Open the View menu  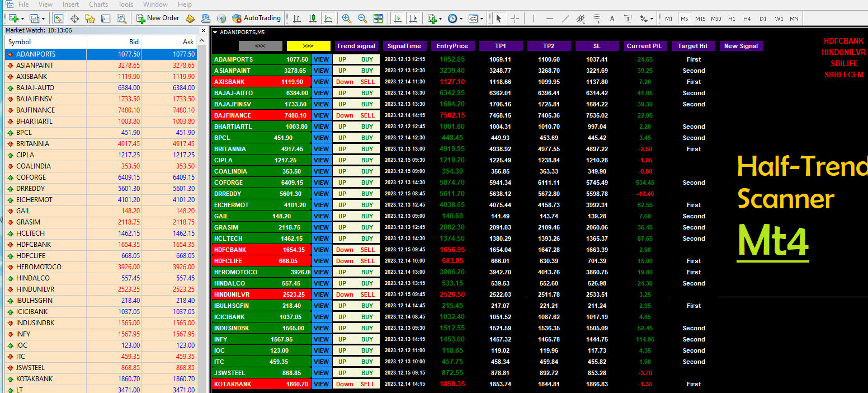(x=46, y=4)
